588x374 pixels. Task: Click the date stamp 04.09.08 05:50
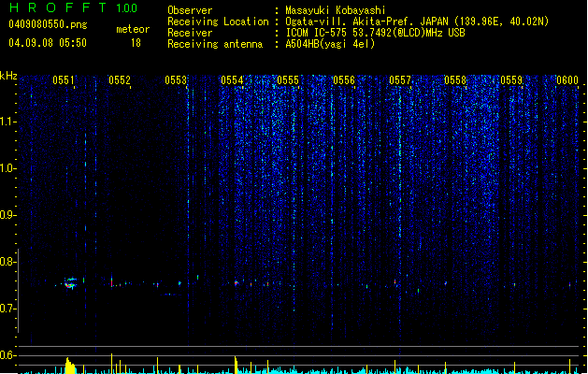point(48,43)
